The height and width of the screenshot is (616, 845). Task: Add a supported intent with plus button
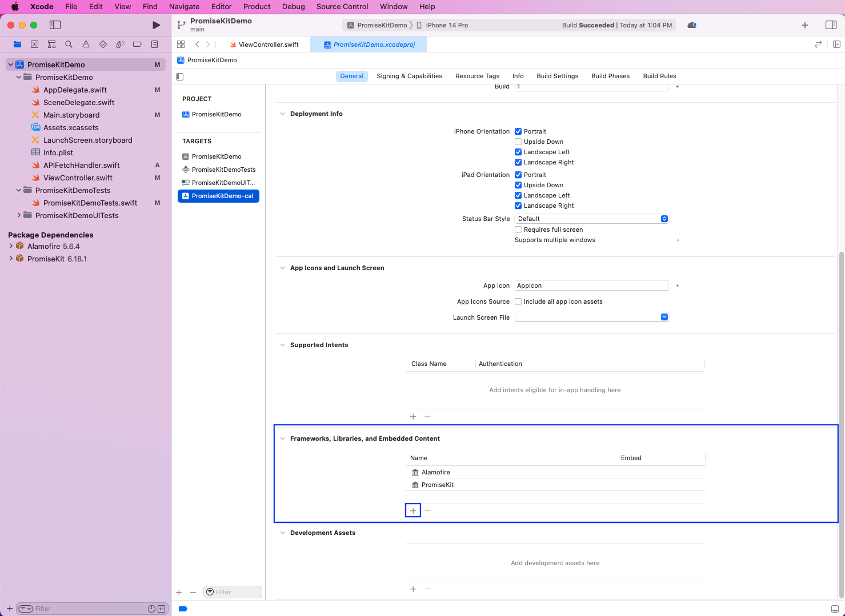(413, 417)
